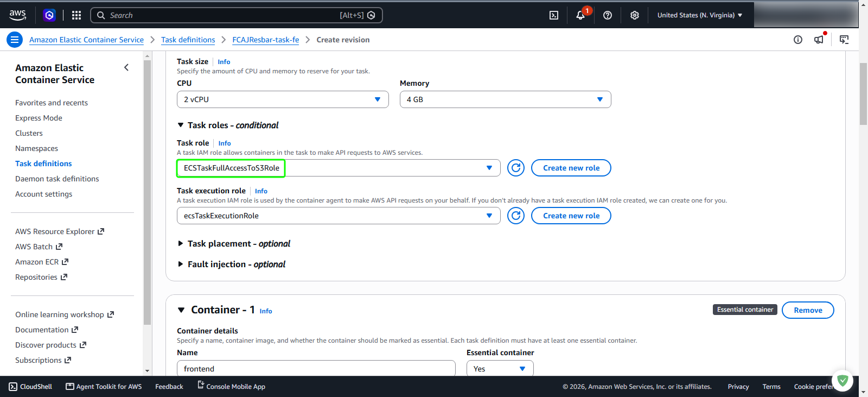
Task: Open the help question mark menu
Action: coord(608,15)
